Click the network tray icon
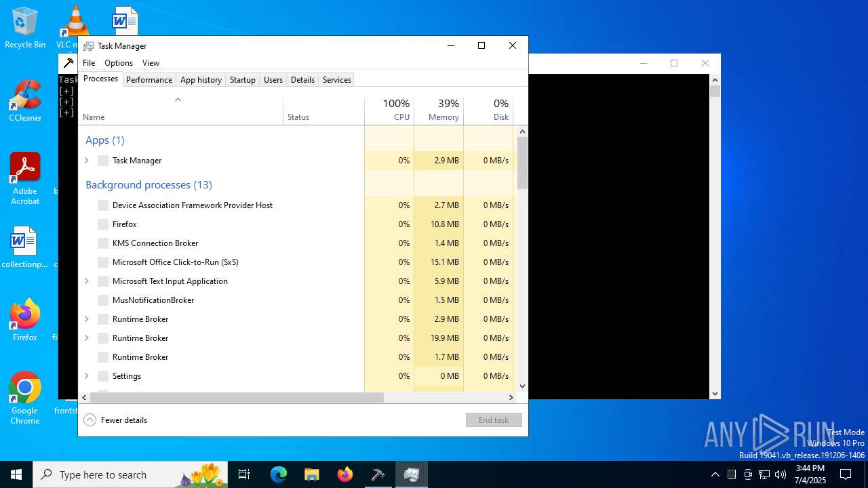 click(x=764, y=474)
